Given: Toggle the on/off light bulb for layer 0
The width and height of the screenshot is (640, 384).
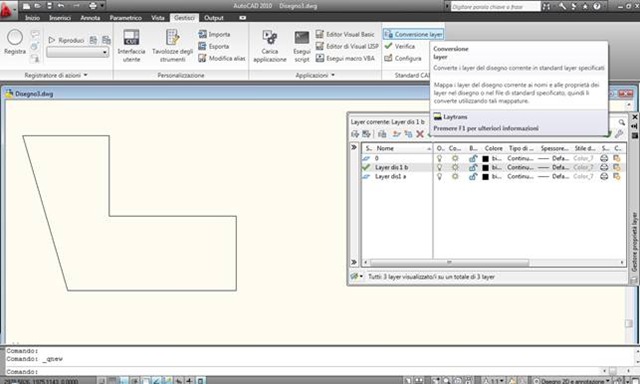Looking at the screenshot, I should tap(440, 158).
